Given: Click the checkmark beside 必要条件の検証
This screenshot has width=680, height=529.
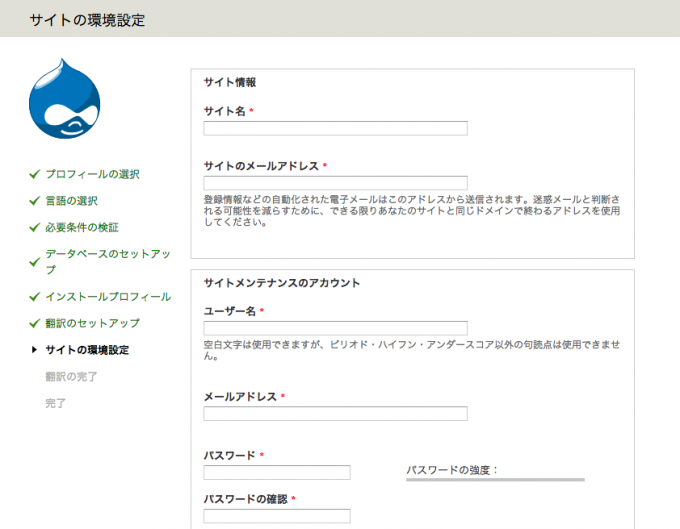Looking at the screenshot, I should (x=34, y=228).
